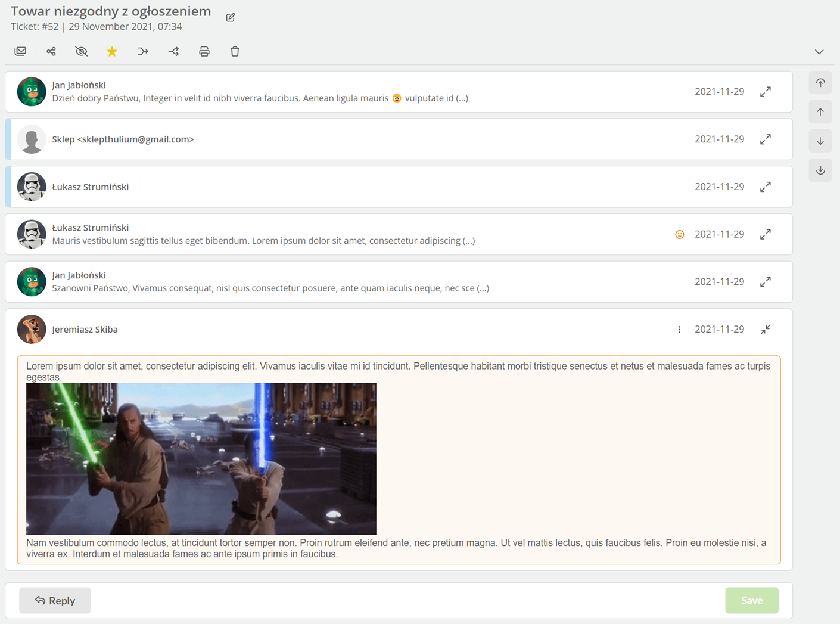Toggle the yellow star on this ticket
840x624 pixels.
tap(112, 51)
